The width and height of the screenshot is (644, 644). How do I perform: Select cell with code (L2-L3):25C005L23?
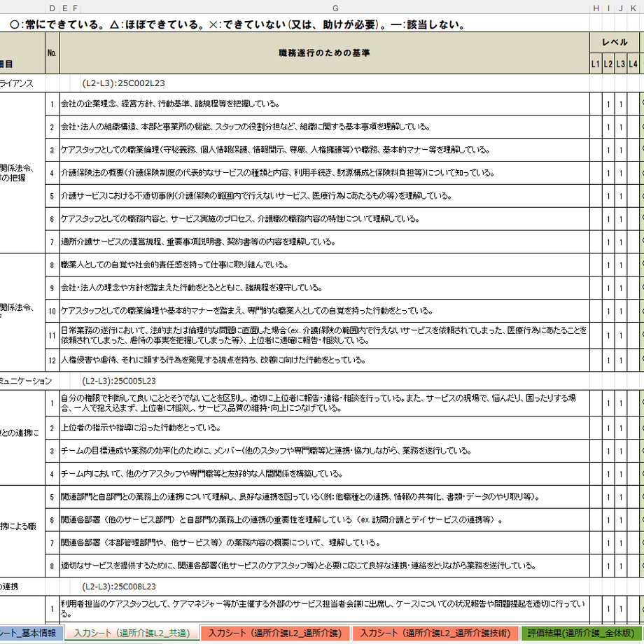[119, 381]
